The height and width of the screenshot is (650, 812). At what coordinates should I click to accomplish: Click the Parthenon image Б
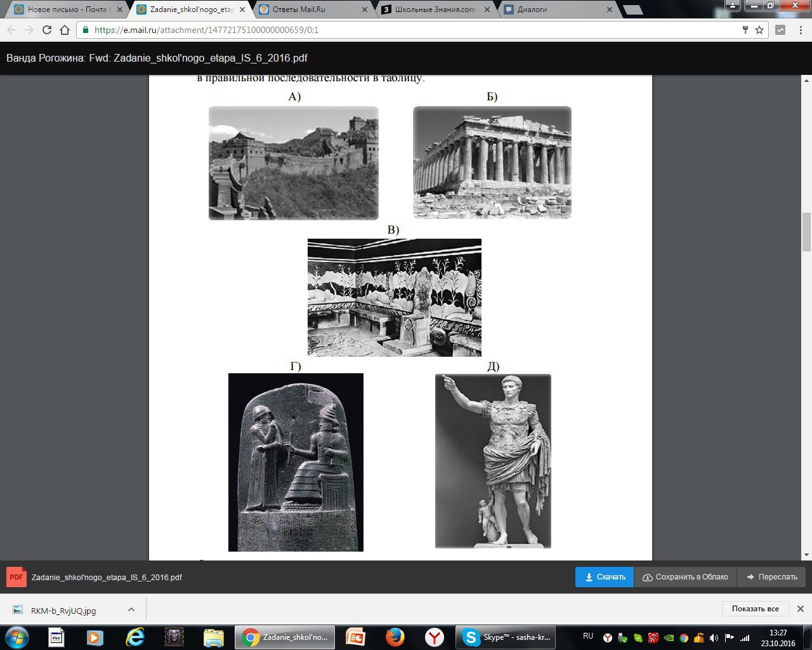click(x=492, y=162)
